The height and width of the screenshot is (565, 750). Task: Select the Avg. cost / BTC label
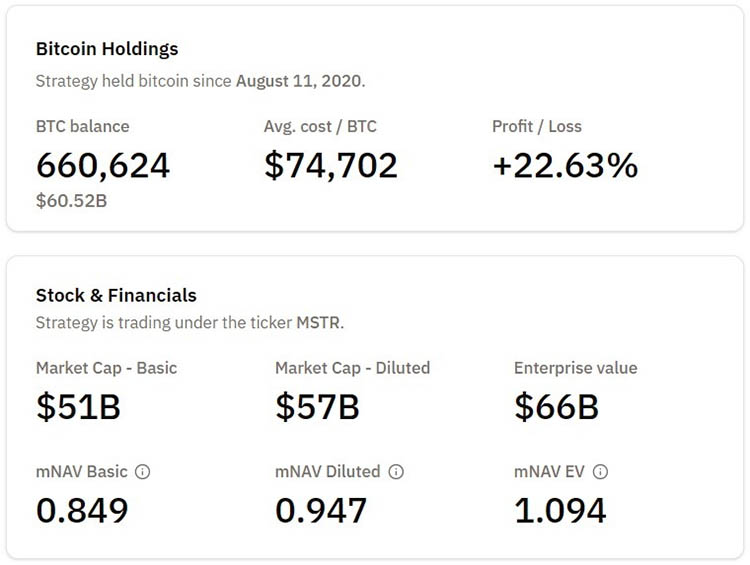(320, 127)
